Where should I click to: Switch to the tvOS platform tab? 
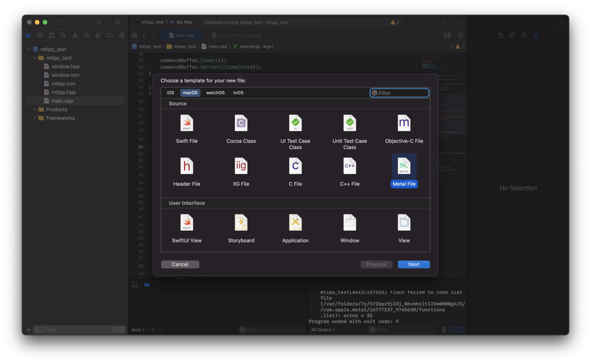tap(238, 92)
